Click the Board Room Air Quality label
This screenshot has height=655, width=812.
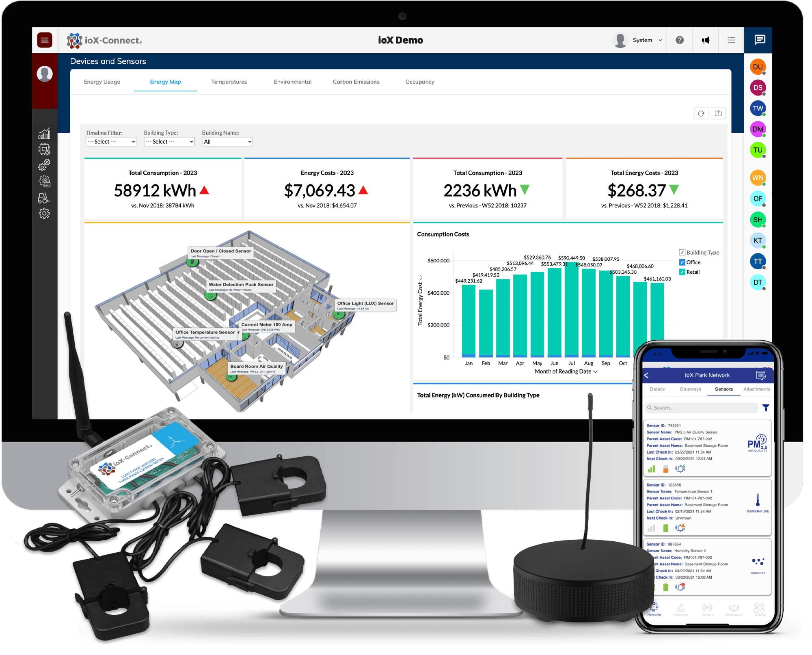pos(257,368)
